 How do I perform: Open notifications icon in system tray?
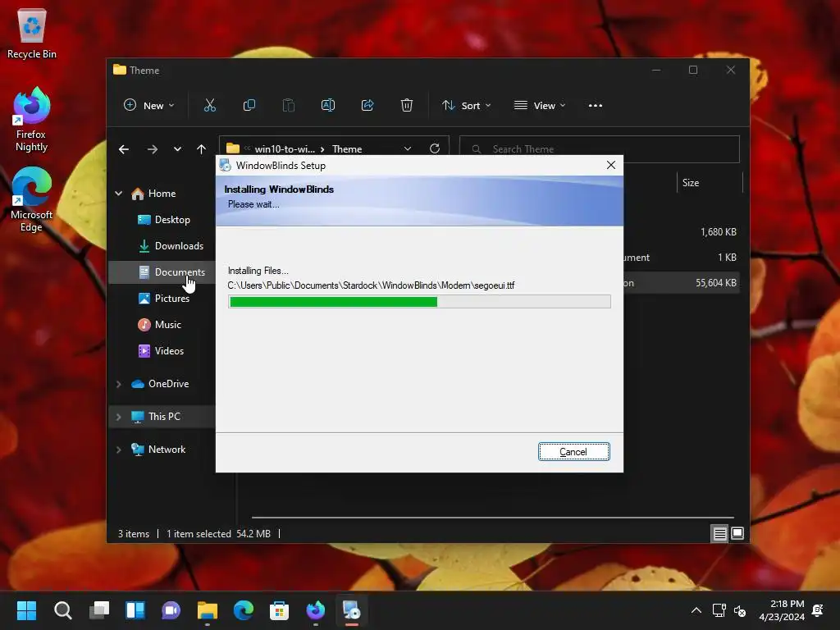click(x=818, y=610)
